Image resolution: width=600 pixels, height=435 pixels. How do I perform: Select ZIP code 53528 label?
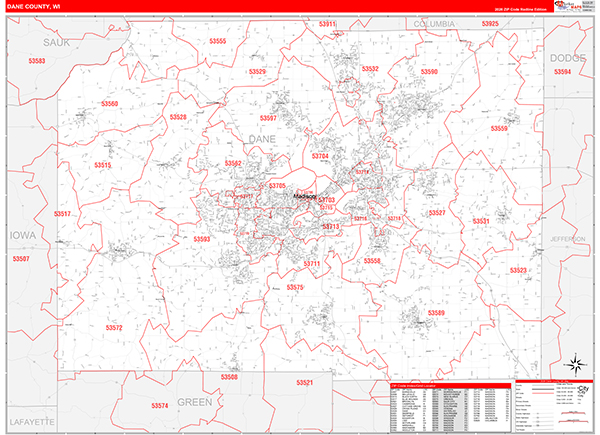point(178,117)
